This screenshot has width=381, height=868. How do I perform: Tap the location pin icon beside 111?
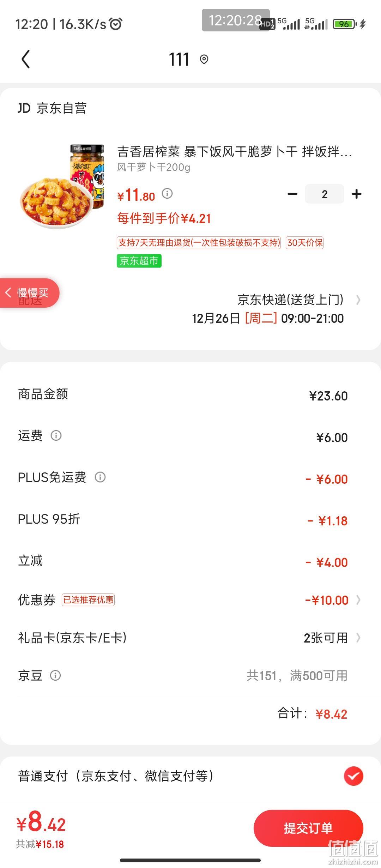204,59
